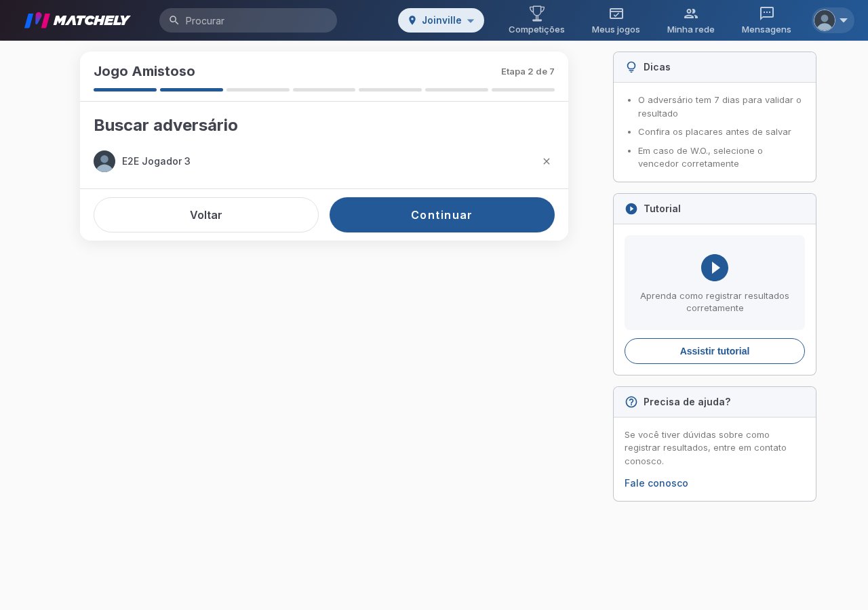The height and width of the screenshot is (610, 868).
Task: Click the Buscar adversário heading
Action: (165, 125)
